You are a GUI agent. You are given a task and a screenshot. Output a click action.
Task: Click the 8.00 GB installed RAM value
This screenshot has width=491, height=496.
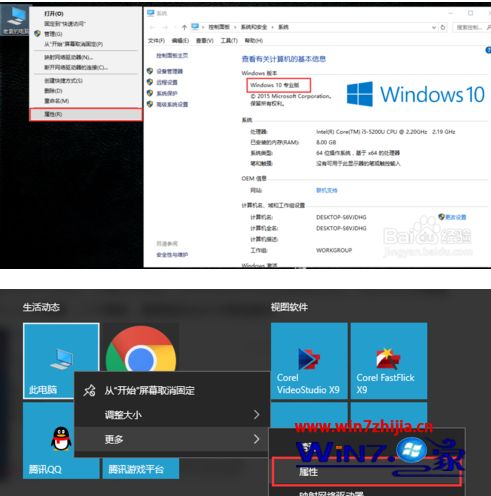point(326,142)
